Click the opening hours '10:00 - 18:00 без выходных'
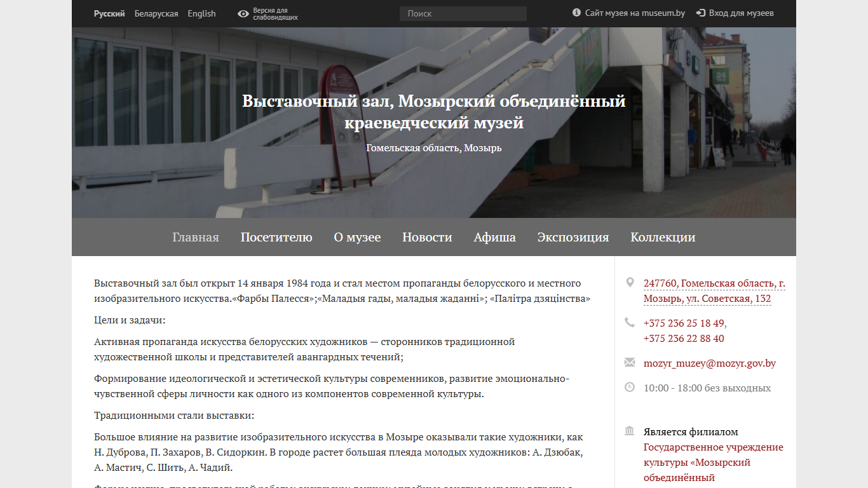 point(707,388)
